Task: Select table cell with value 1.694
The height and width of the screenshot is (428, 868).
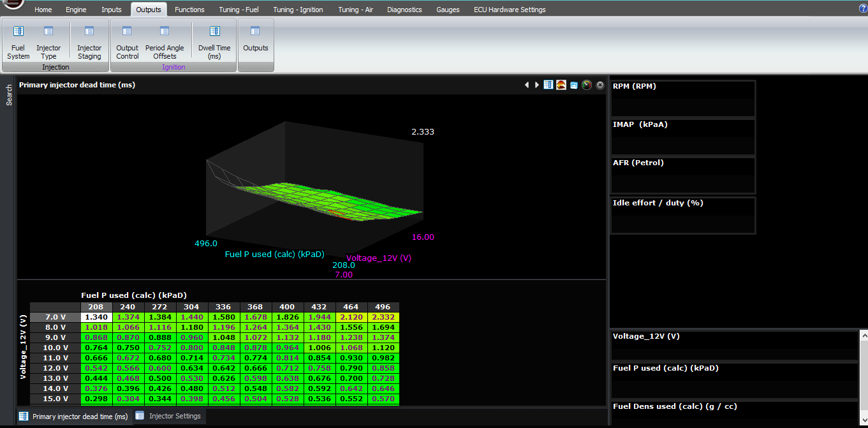Action: [383, 327]
